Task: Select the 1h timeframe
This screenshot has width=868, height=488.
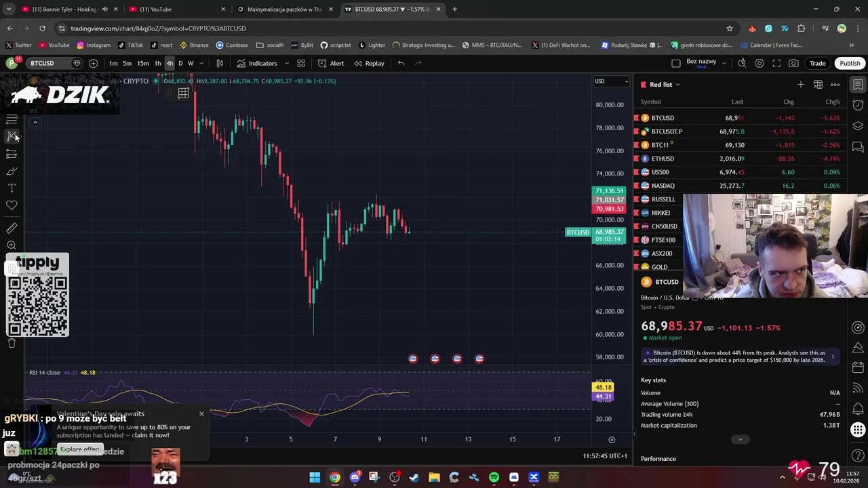Action: 157,63
